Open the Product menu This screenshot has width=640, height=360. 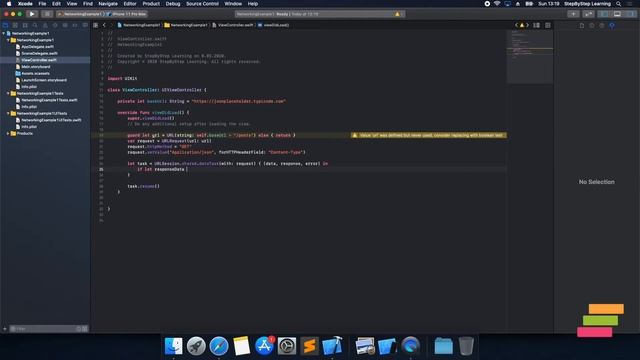[151, 4]
